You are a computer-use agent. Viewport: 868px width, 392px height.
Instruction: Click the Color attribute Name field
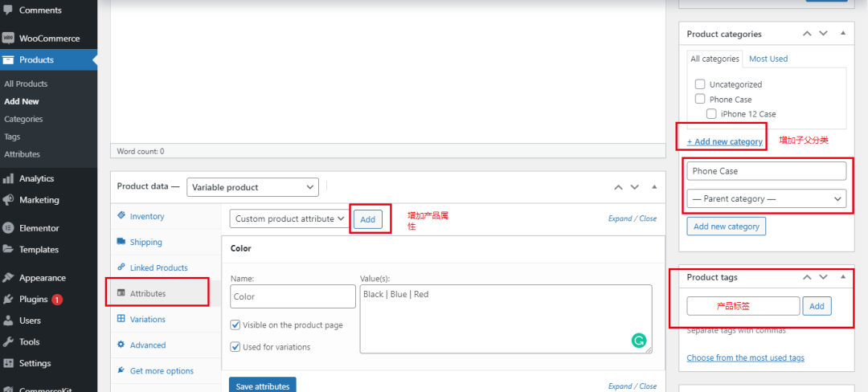pos(293,296)
